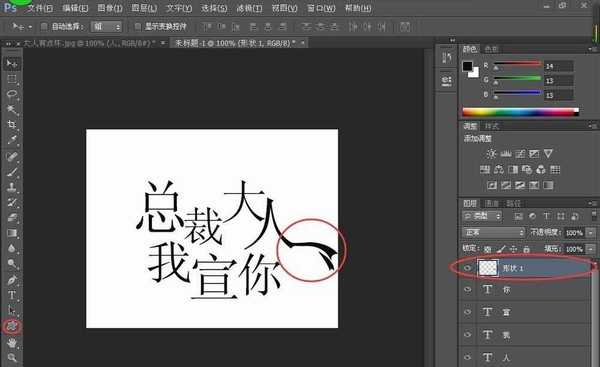The image size is (600, 367).
Task: Open the 正常 blend mode dropdown
Action: pos(494,232)
